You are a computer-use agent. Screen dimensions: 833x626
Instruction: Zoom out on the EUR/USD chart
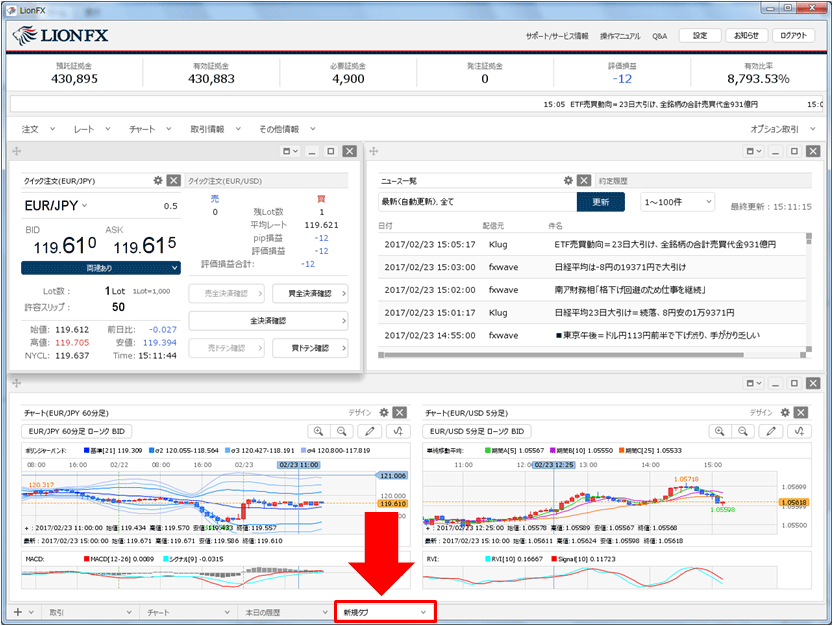click(x=744, y=431)
